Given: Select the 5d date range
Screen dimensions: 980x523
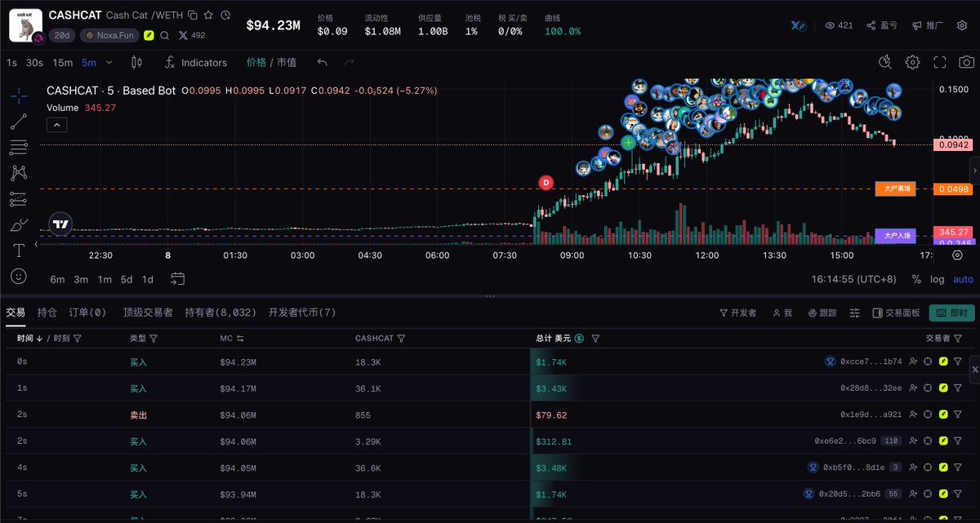Looking at the screenshot, I should (127, 279).
